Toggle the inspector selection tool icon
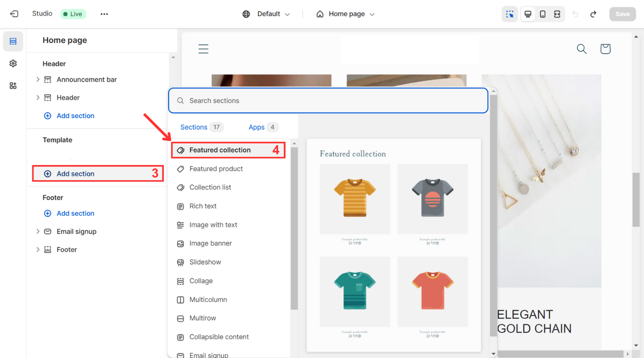644x358 pixels. click(x=510, y=14)
